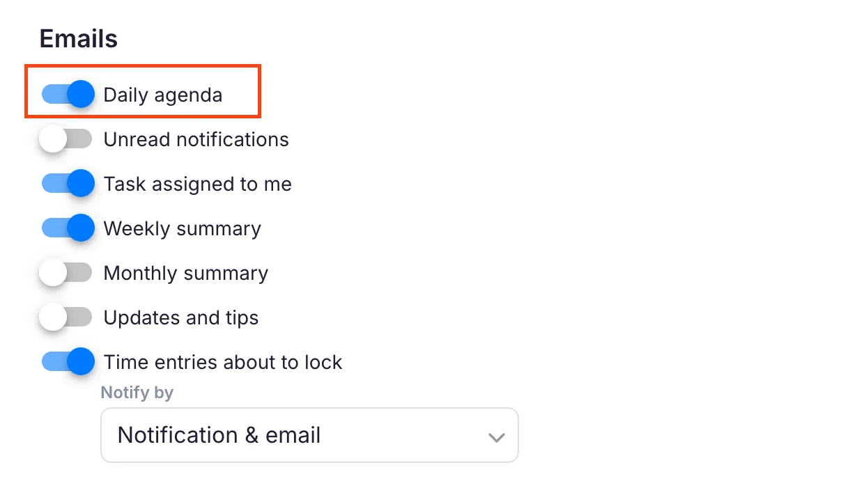Disable the Daily agenda email toggle
The height and width of the screenshot is (504, 843).
68,94
